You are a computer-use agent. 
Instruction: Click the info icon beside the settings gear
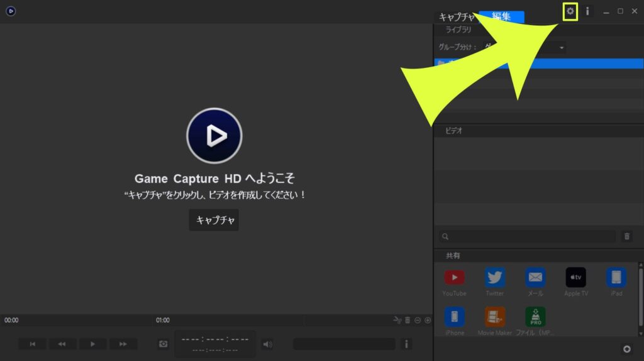587,11
